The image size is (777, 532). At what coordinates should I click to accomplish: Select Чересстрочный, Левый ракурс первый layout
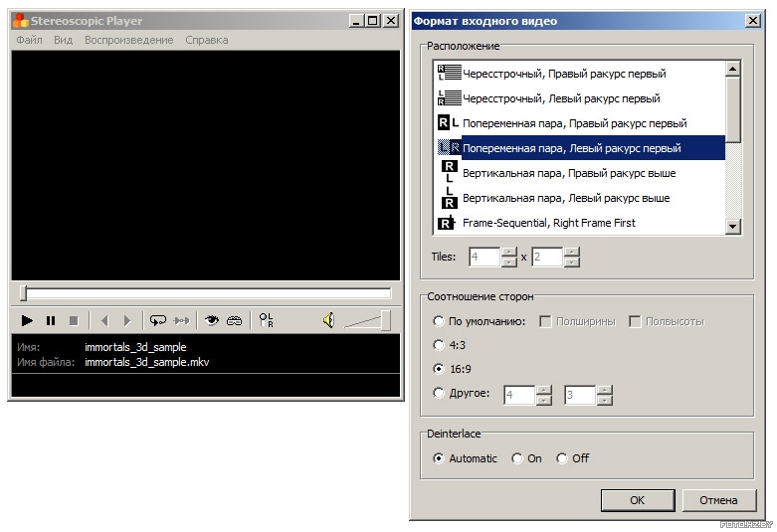point(579,98)
